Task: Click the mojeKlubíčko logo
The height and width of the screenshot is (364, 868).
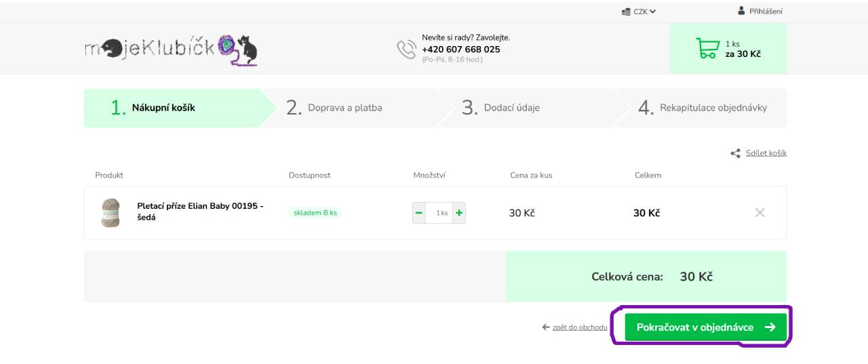Action: (x=171, y=49)
